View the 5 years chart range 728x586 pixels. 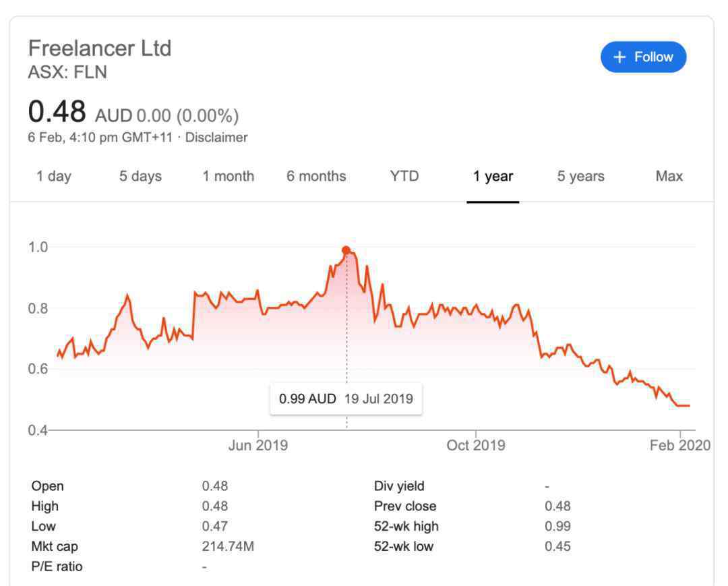[581, 177]
